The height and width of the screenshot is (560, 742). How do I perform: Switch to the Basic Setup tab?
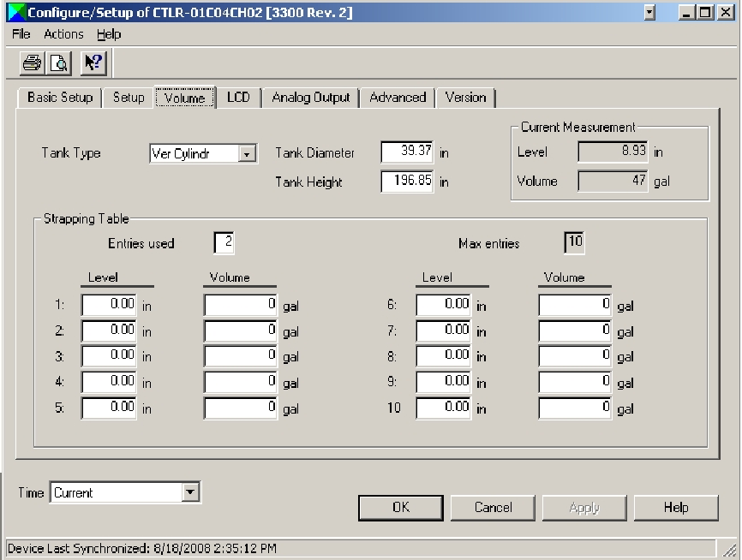[59, 98]
